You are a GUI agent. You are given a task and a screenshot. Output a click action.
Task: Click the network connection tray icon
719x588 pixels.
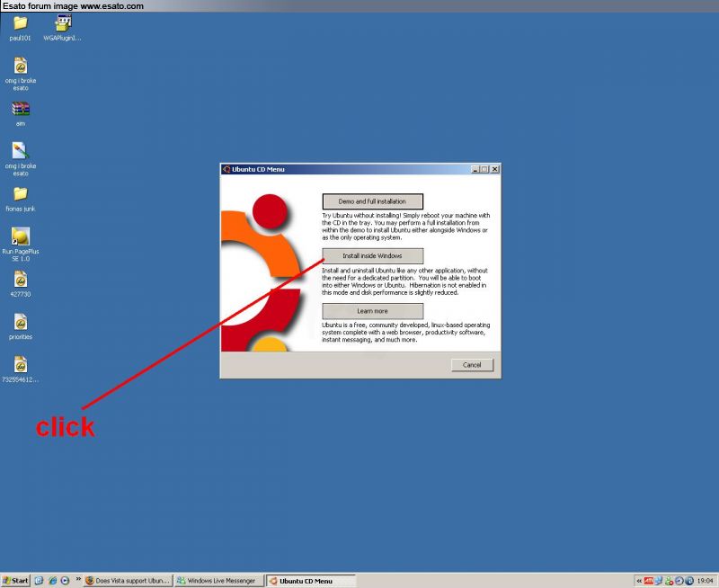point(659,581)
